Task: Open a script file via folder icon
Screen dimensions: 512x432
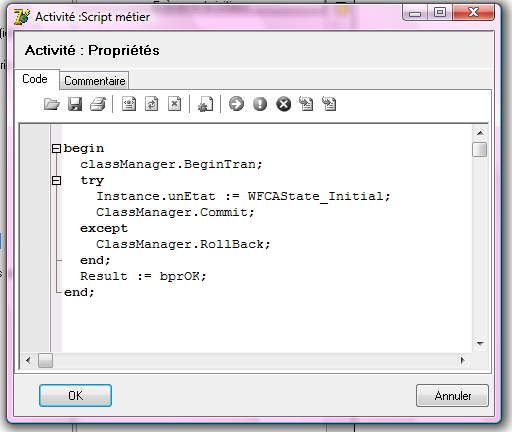Action: click(x=52, y=104)
